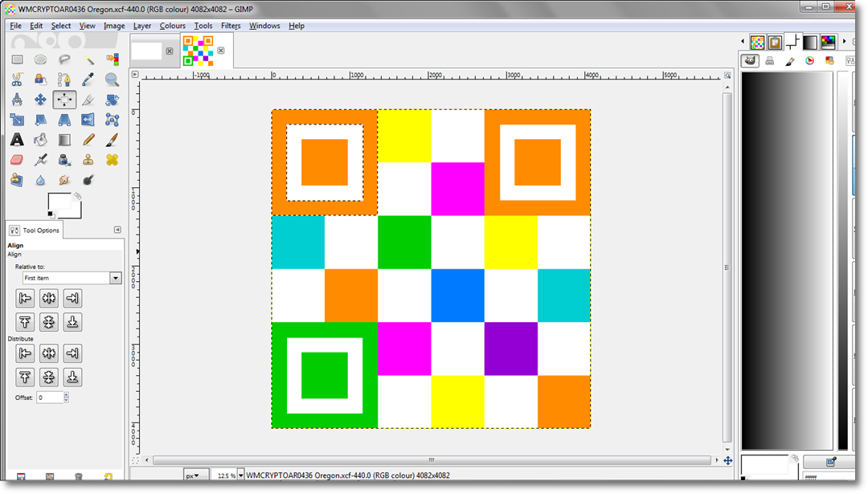868x494 pixels.
Task: Align bottom edge of target
Action: point(72,322)
